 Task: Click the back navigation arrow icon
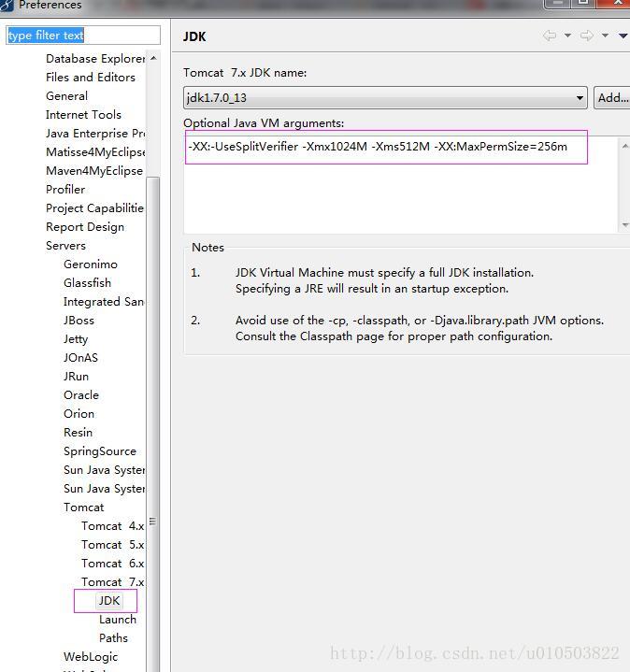coord(550,36)
